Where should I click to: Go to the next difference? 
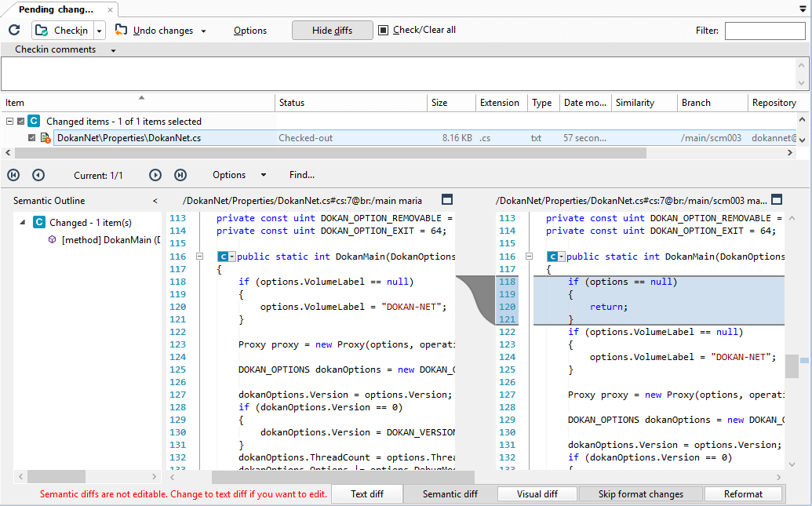pyautogui.click(x=155, y=175)
